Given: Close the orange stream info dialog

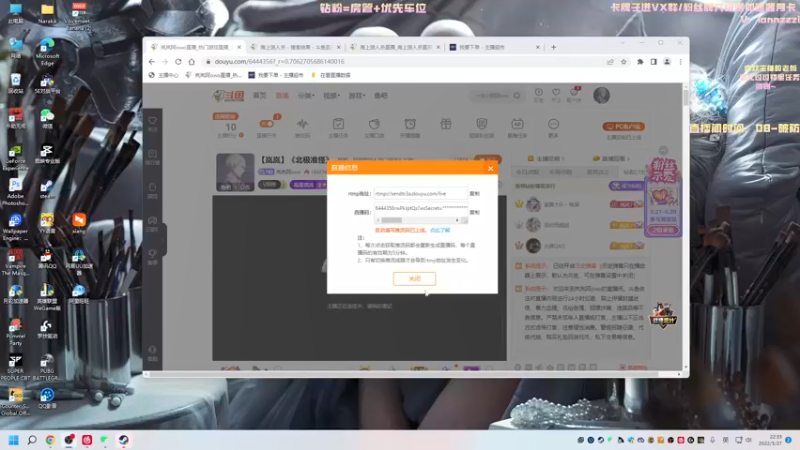Looking at the screenshot, I should [x=490, y=168].
